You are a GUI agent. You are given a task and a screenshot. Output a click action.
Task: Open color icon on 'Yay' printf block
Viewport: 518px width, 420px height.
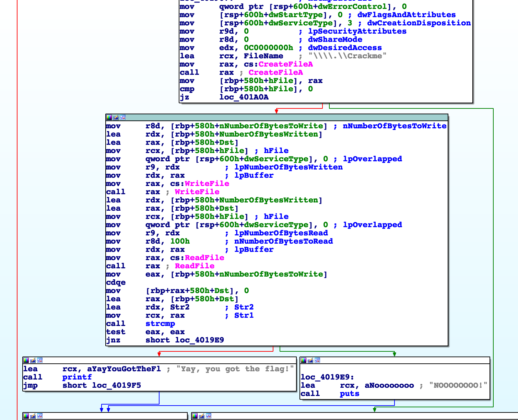pos(26,360)
